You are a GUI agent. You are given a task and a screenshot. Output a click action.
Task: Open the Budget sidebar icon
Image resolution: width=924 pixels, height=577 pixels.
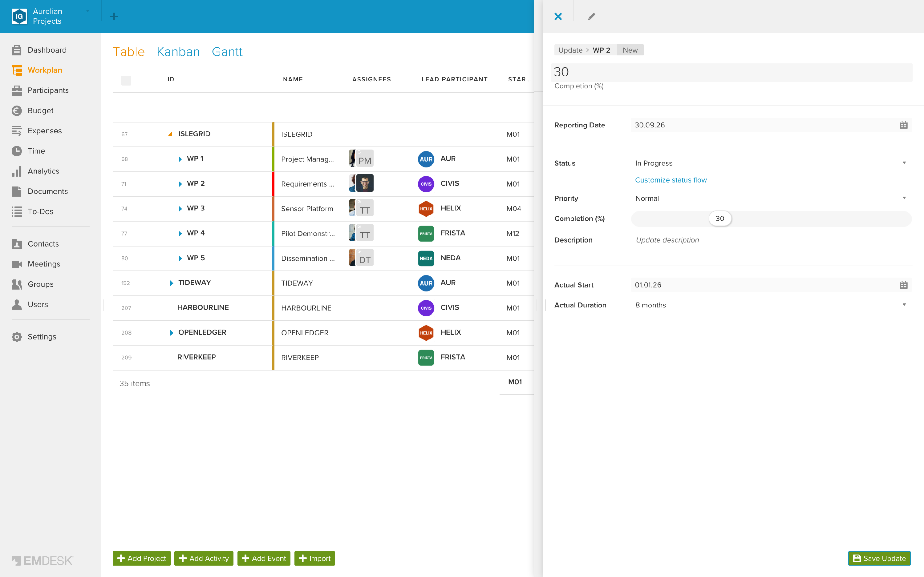(x=16, y=111)
